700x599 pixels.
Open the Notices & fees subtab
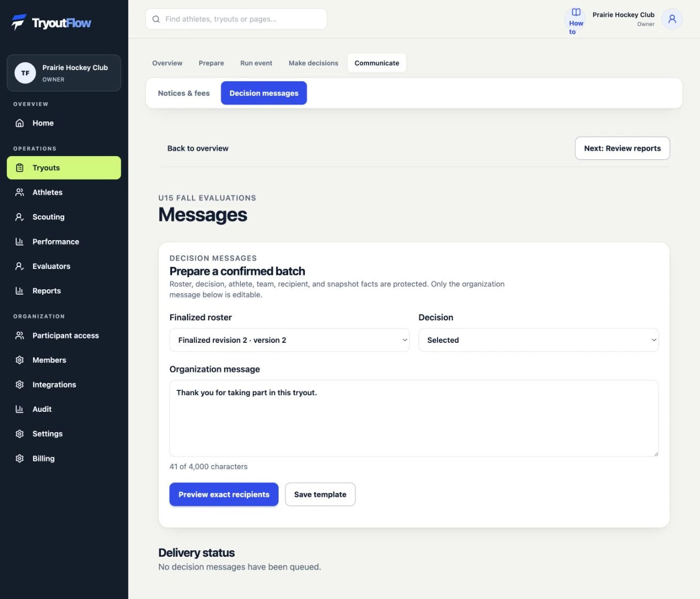click(x=184, y=93)
